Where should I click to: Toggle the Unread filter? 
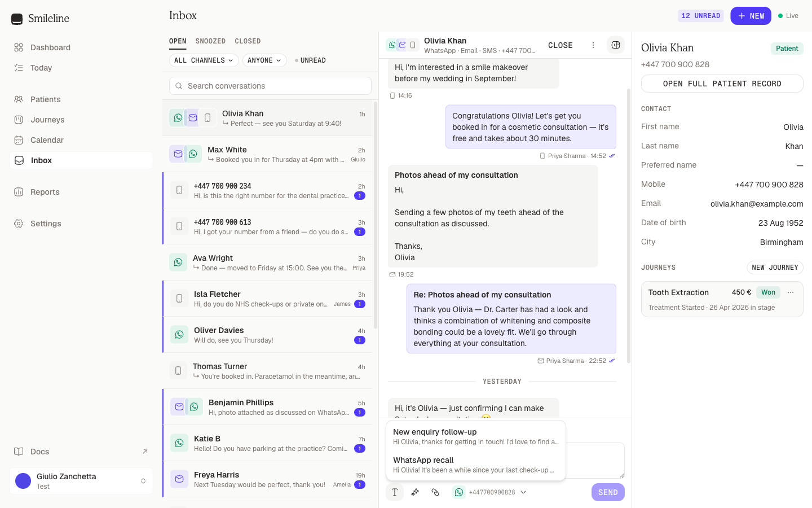pos(310,60)
